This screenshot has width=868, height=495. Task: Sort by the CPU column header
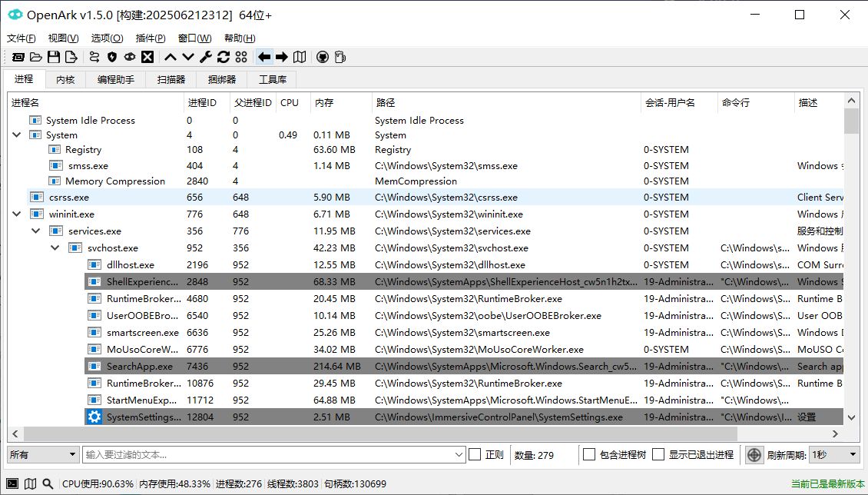(x=293, y=102)
